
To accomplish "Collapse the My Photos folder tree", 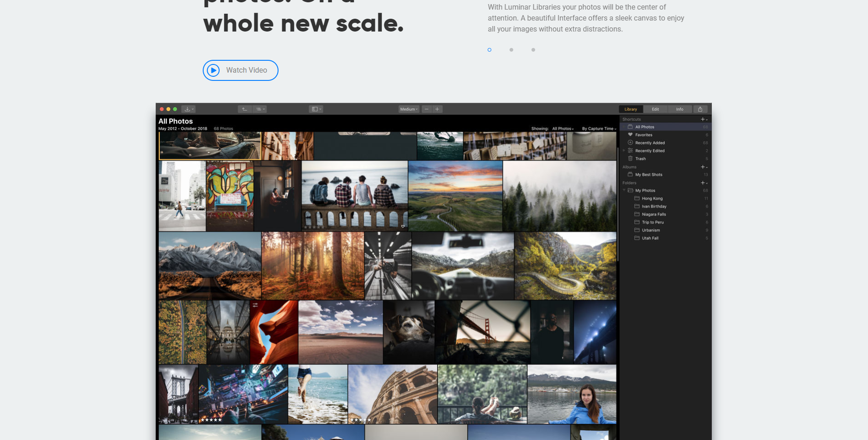I will point(624,190).
